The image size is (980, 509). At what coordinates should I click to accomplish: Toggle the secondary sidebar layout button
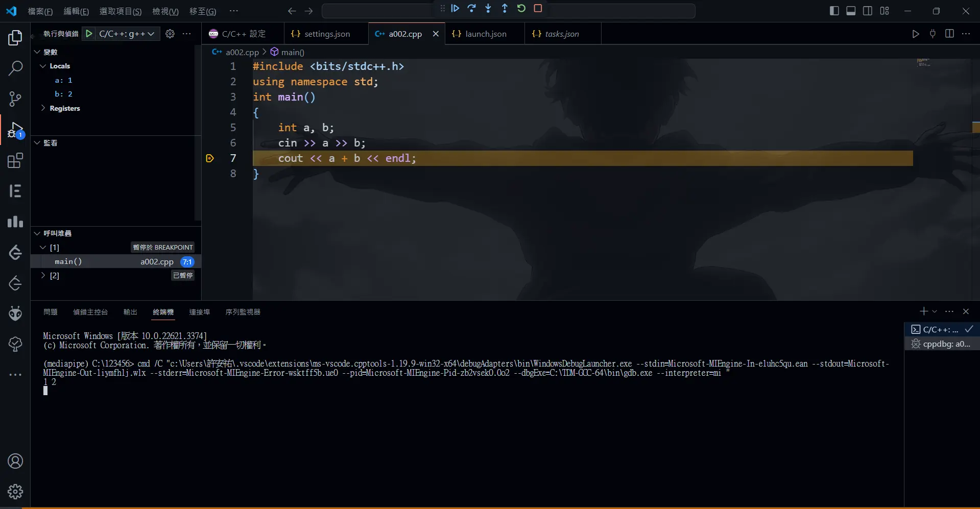point(868,11)
